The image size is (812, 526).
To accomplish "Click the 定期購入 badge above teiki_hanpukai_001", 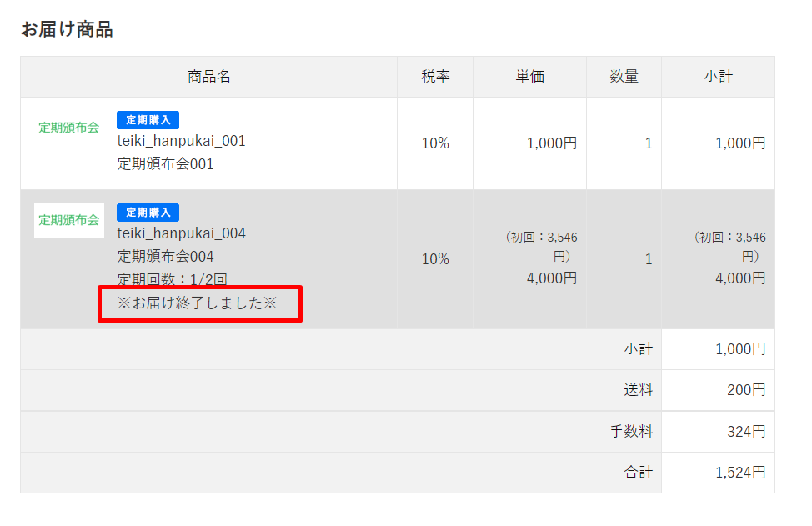I will [x=148, y=120].
